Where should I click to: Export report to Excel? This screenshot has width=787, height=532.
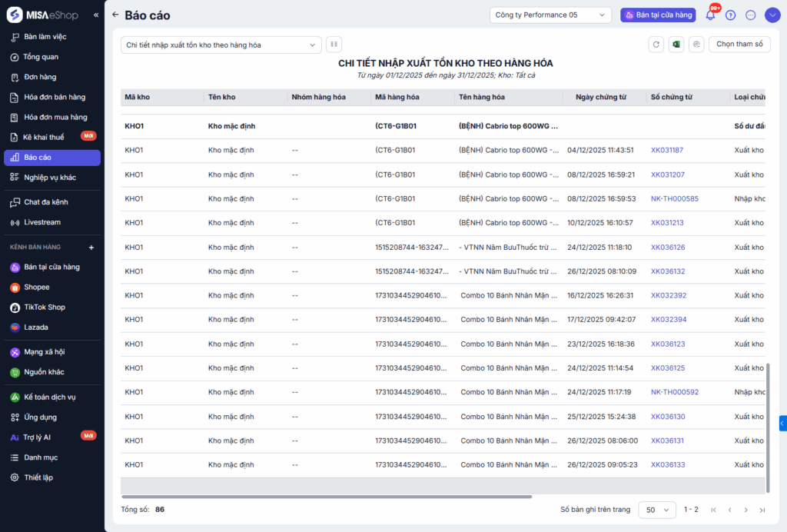point(676,45)
